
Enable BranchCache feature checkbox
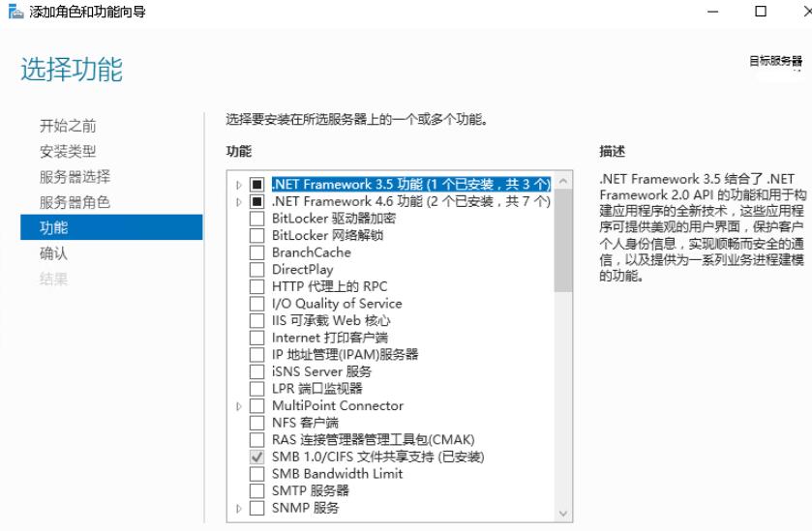coord(256,253)
